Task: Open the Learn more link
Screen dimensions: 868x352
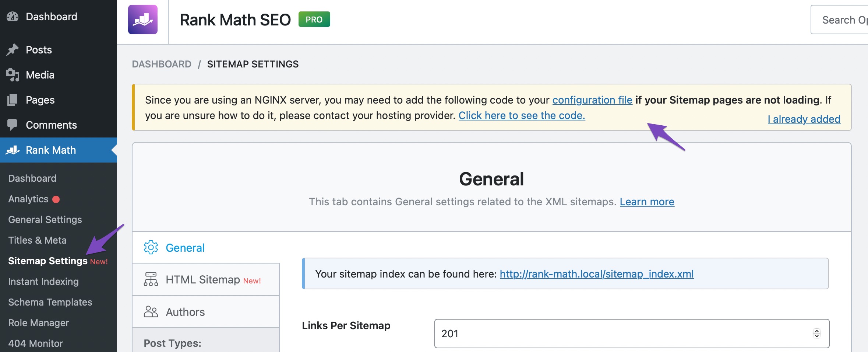Action: tap(647, 202)
